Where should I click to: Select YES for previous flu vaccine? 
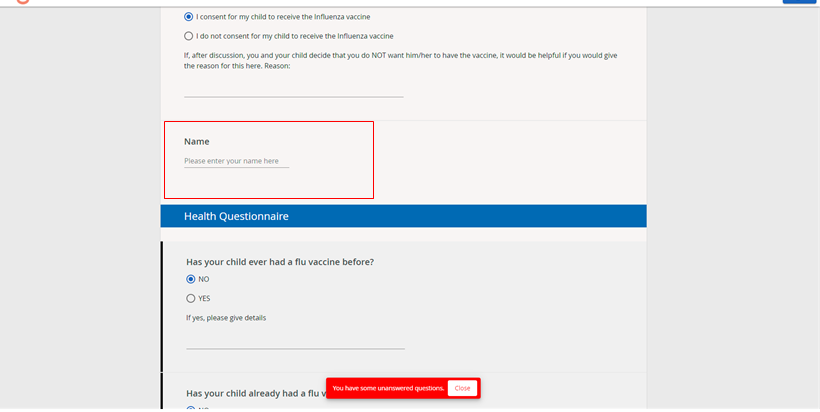click(190, 299)
